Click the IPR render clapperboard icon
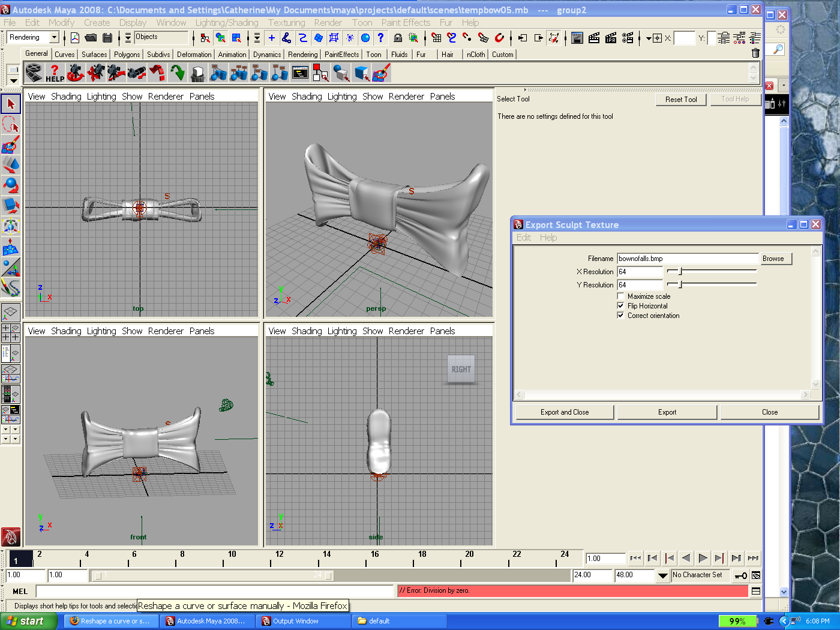 611,38
